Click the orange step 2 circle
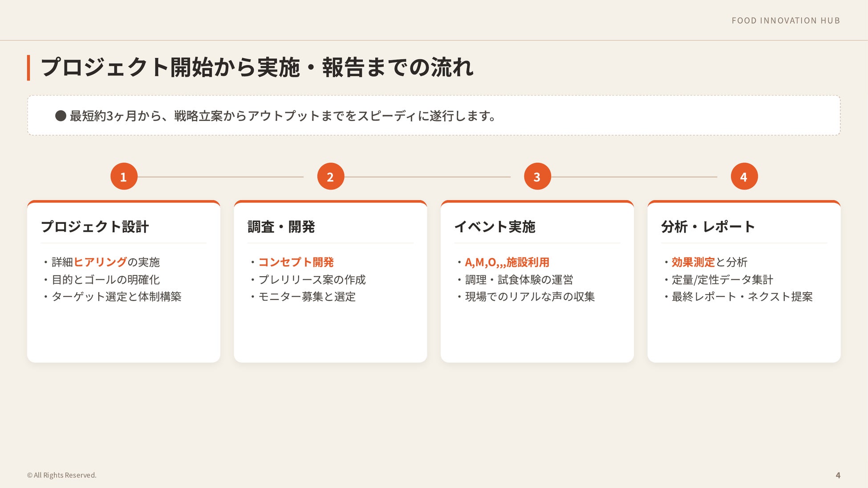The image size is (868, 488). click(x=330, y=177)
